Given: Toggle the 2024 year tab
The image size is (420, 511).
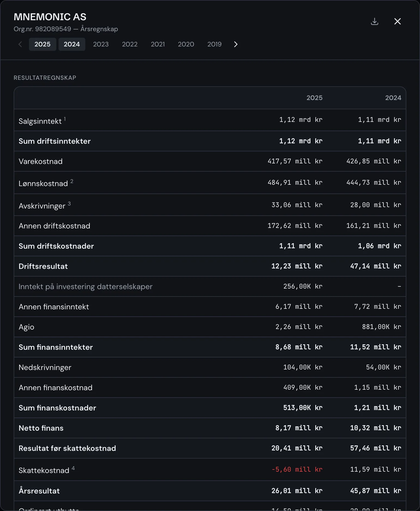Looking at the screenshot, I should [72, 44].
